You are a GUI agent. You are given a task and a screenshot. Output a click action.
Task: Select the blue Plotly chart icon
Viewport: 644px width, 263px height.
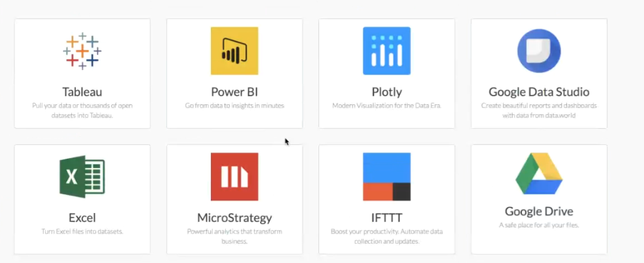click(387, 51)
